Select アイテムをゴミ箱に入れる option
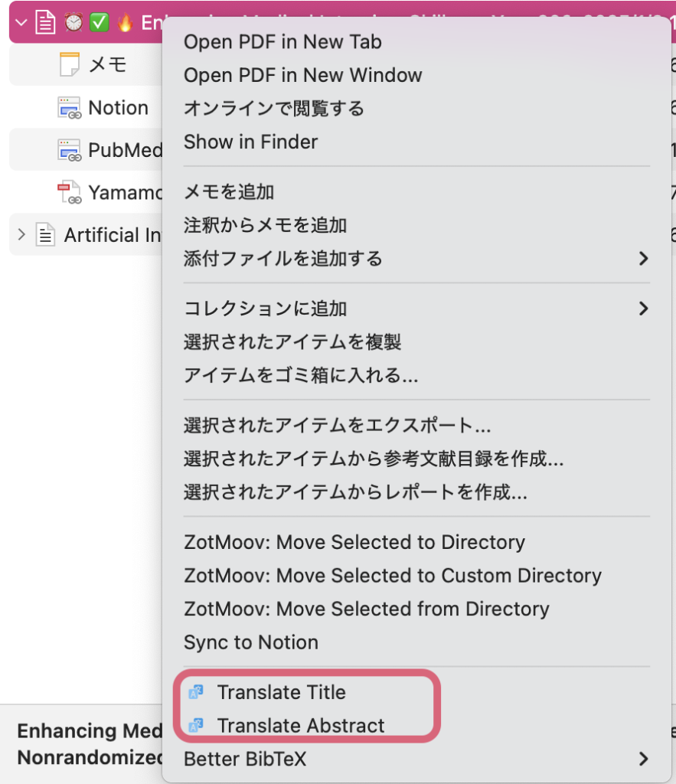The height and width of the screenshot is (784, 676). 301,375
